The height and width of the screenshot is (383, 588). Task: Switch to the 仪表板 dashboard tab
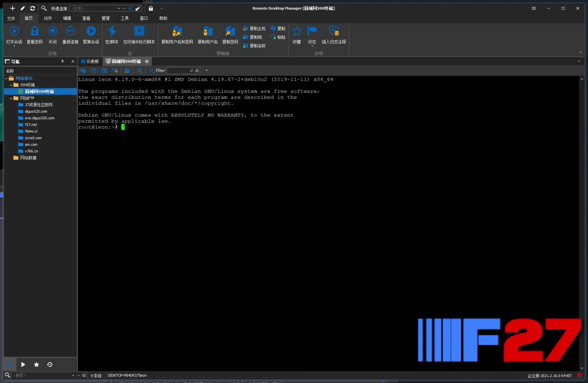(90, 61)
